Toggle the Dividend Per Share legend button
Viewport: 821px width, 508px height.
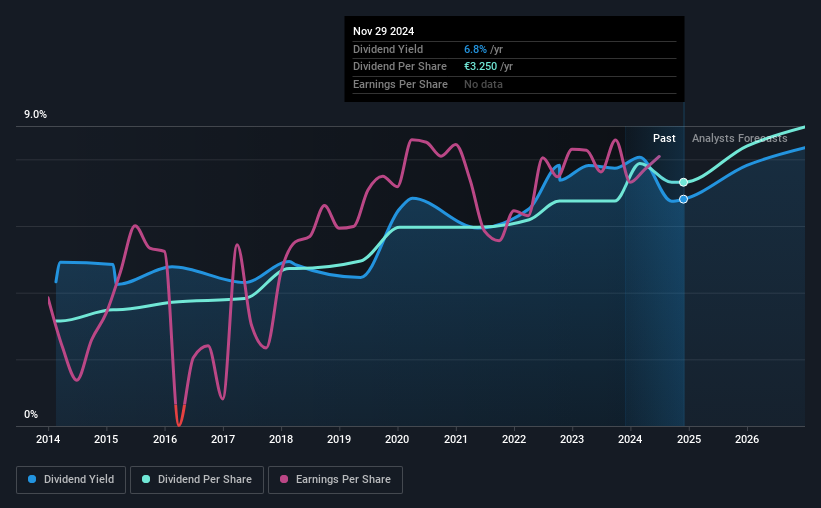[x=197, y=480]
